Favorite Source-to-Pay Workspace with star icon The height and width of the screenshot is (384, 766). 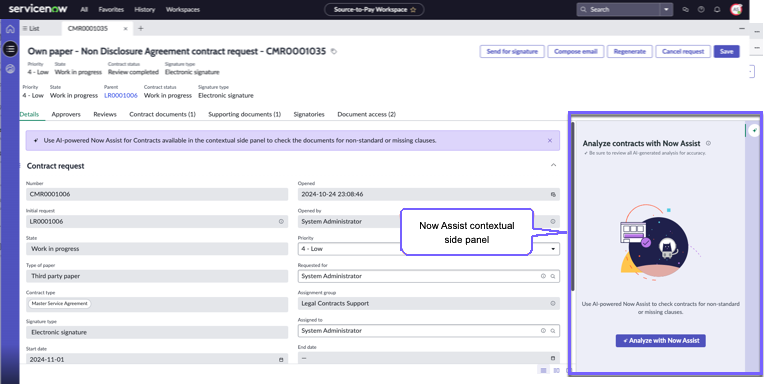[x=413, y=9]
